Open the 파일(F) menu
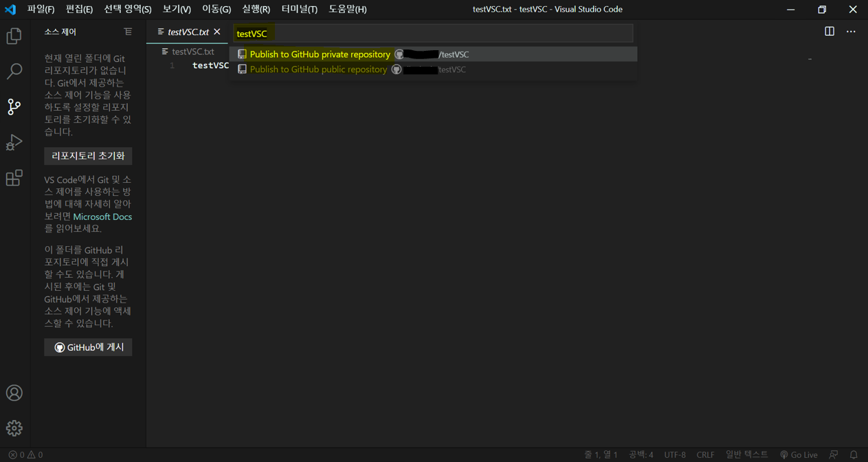 pos(41,9)
